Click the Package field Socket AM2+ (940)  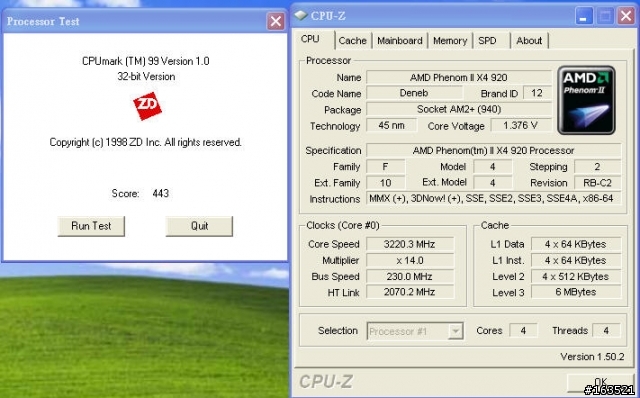[x=459, y=109]
